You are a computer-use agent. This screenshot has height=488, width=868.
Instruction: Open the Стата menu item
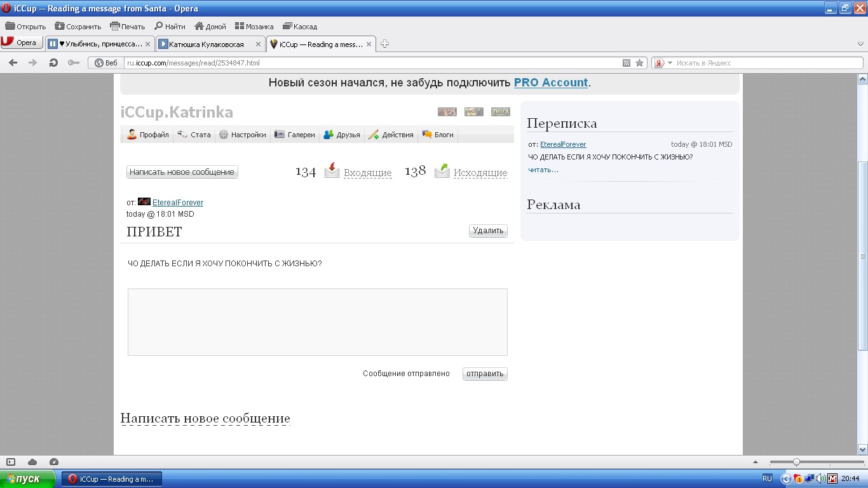pos(194,135)
